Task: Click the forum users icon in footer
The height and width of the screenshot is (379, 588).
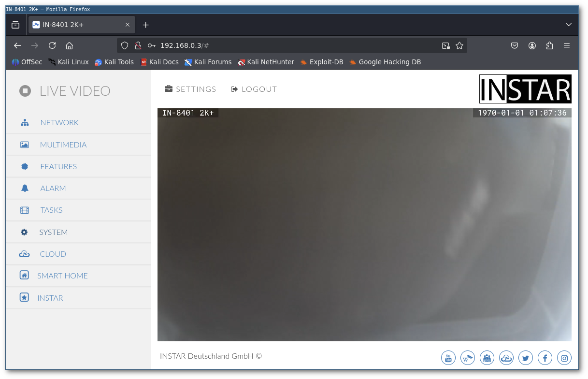Action: pyautogui.click(x=487, y=358)
